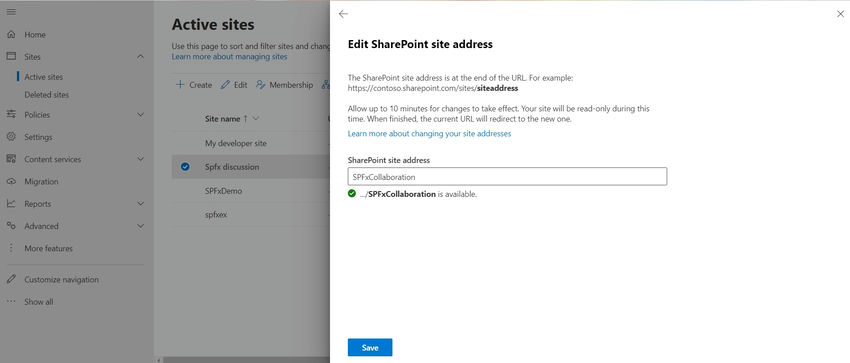Click the Migration cloud icon
The height and width of the screenshot is (363, 850).
(11, 182)
